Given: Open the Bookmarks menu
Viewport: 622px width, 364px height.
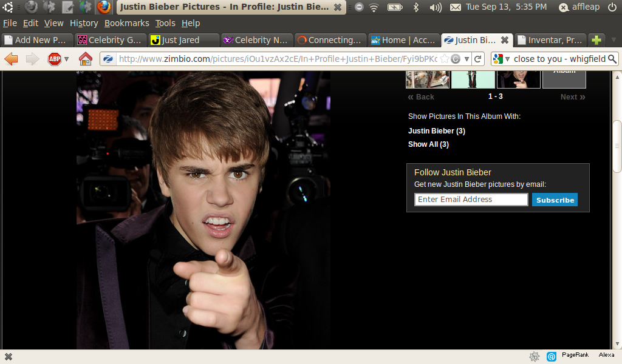Looking at the screenshot, I should point(126,24).
